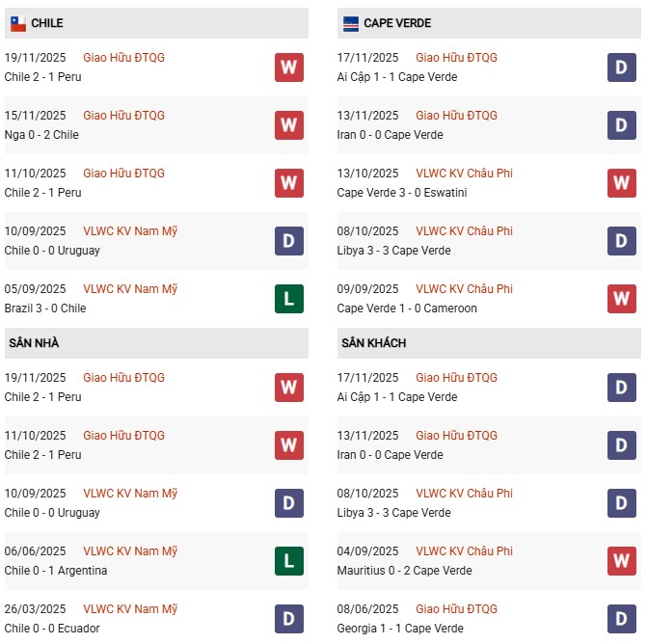This screenshot has height=644, width=647.
Task: Click the Cape Verde flag icon
Action: [x=351, y=23]
